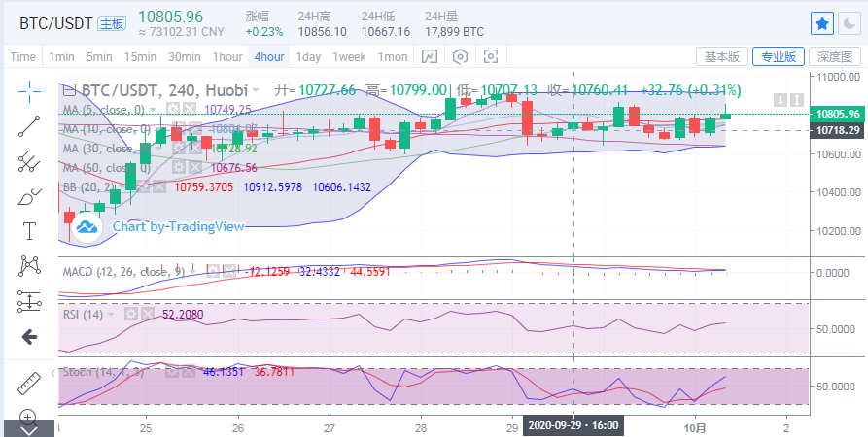Select the text annotation tool

click(29, 231)
